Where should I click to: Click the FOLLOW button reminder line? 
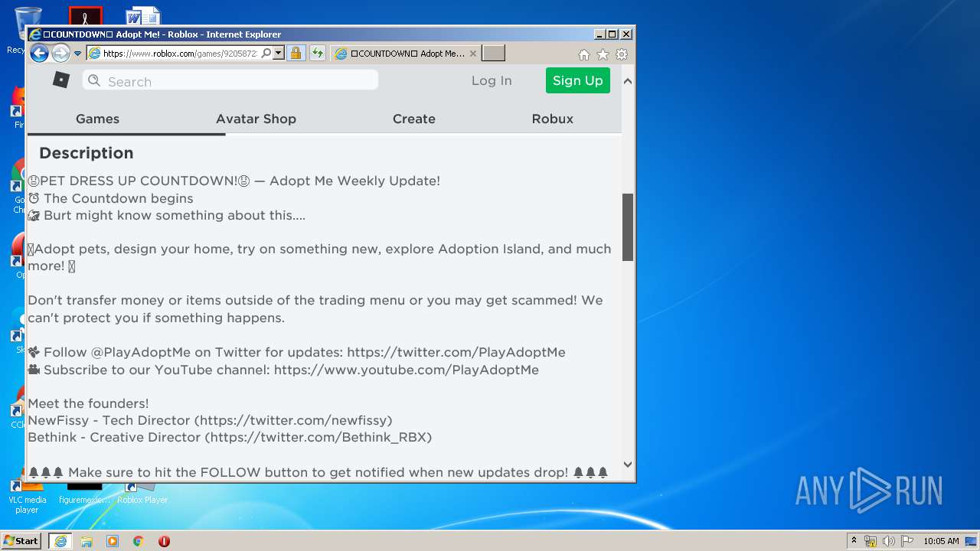[x=318, y=472]
